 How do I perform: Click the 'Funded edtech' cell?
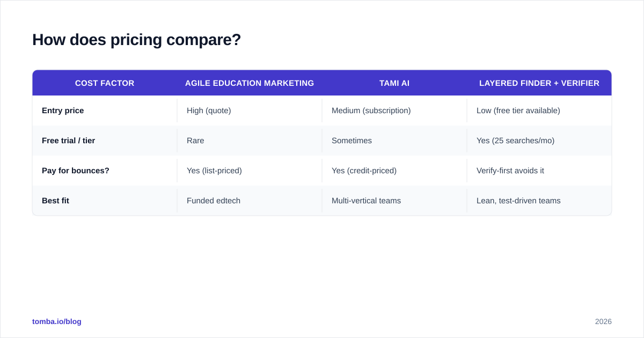(x=214, y=201)
